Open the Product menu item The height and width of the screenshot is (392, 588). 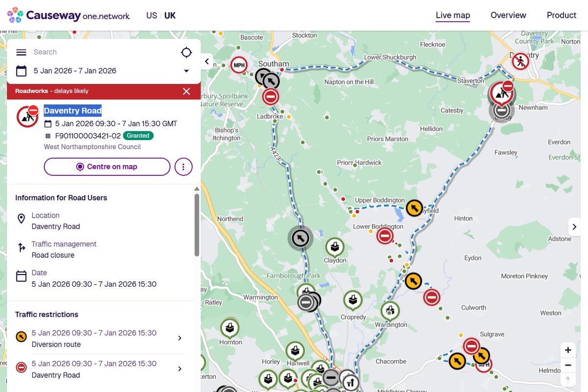point(561,15)
